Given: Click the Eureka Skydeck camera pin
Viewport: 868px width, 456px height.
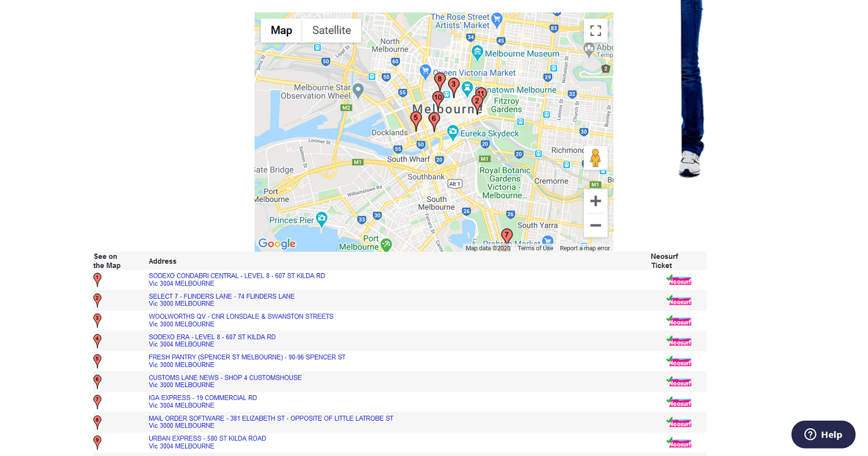Looking at the screenshot, I should (x=453, y=133).
